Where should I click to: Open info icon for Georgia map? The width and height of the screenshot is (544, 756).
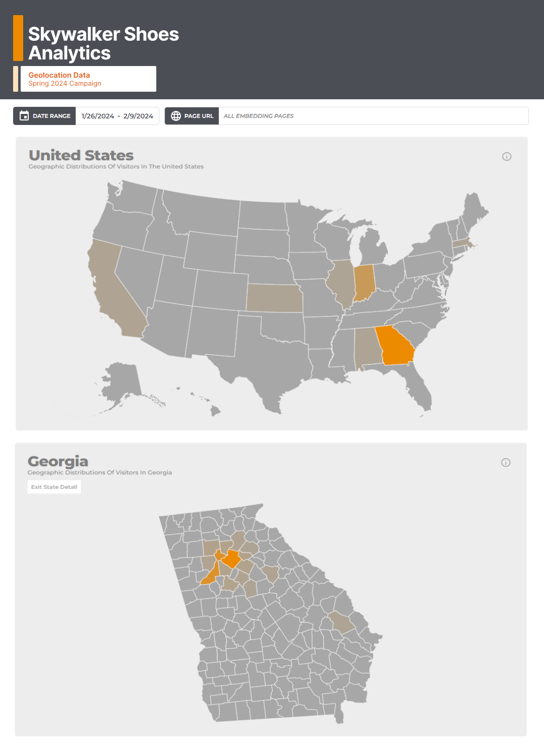pyautogui.click(x=506, y=463)
